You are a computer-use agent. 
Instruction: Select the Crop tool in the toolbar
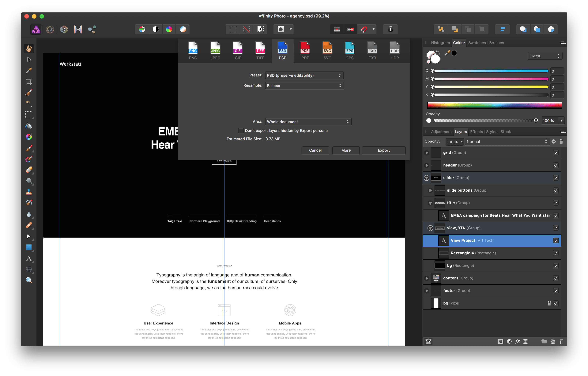[29, 82]
